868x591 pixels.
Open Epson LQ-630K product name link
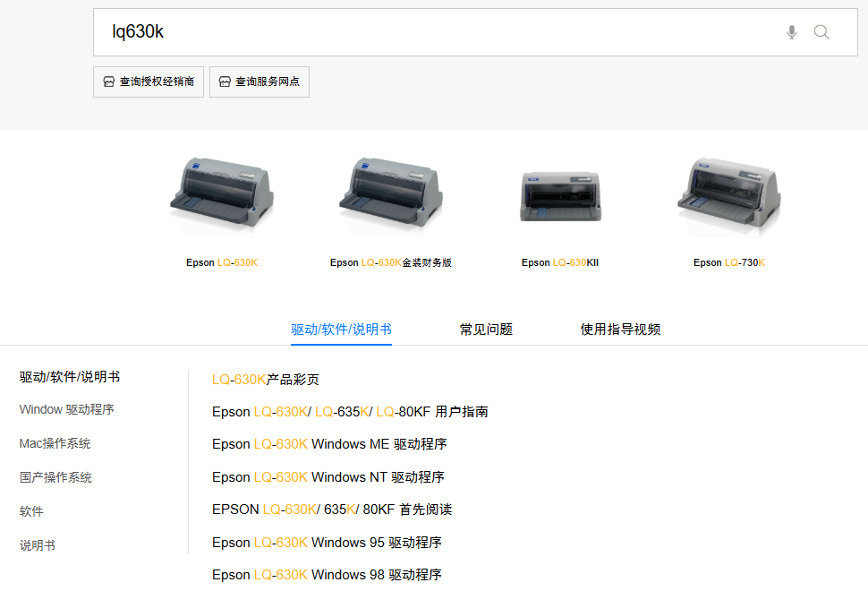tap(222, 262)
